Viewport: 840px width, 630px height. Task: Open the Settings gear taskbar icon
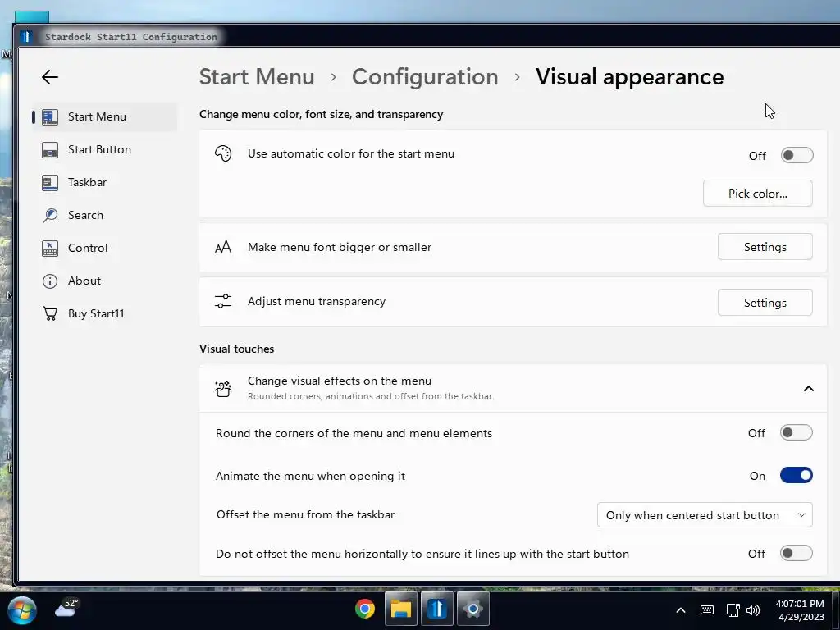click(x=473, y=609)
